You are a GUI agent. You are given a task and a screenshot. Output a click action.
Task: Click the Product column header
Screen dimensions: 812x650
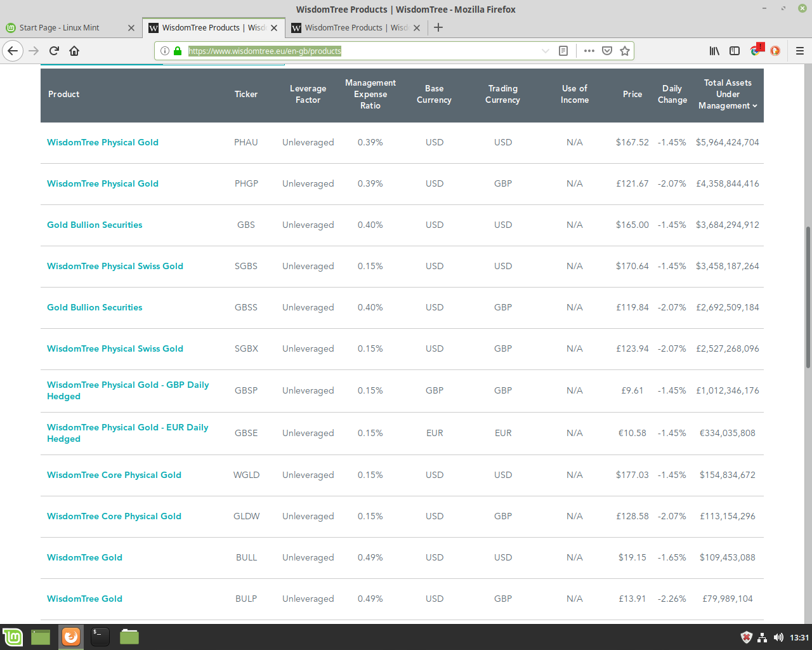[63, 94]
